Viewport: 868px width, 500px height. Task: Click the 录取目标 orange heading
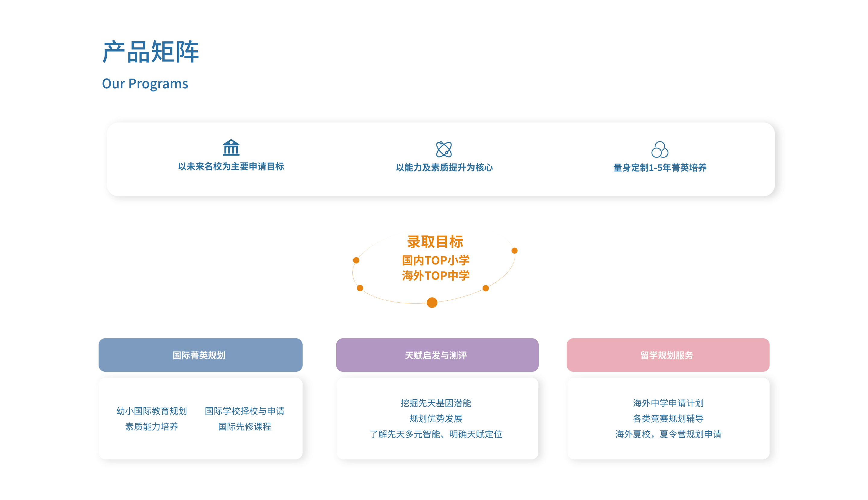click(435, 242)
